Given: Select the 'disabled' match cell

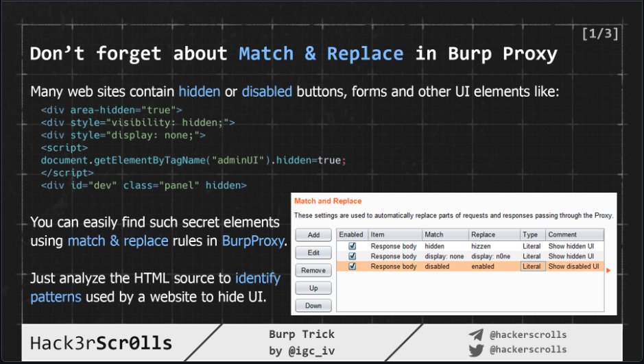Looking at the screenshot, I should [437, 267].
